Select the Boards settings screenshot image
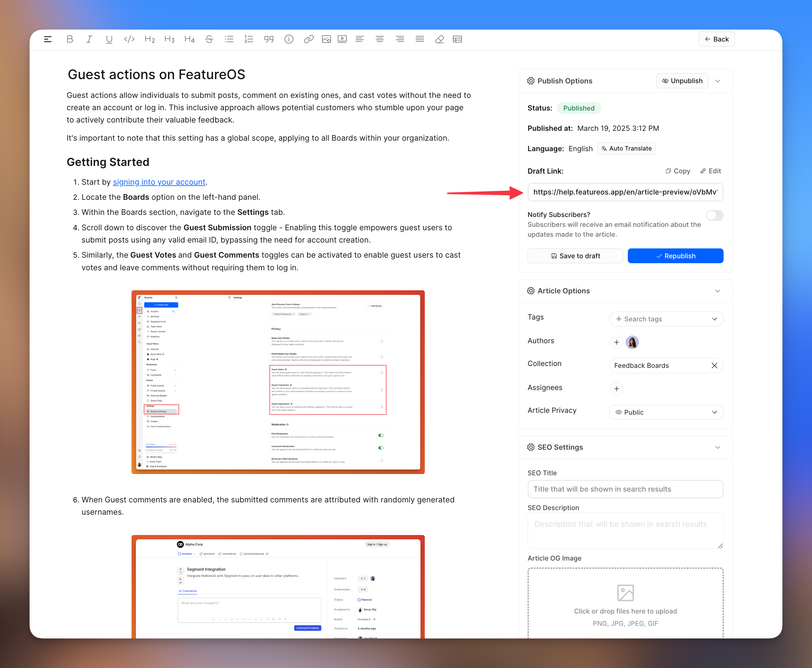The height and width of the screenshot is (668, 812). (278, 382)
